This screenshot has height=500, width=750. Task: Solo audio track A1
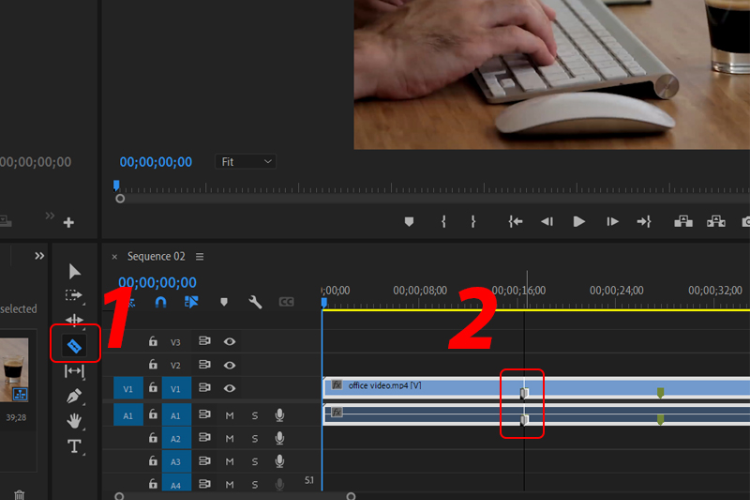pyautogui.click(x=255, y=415)
